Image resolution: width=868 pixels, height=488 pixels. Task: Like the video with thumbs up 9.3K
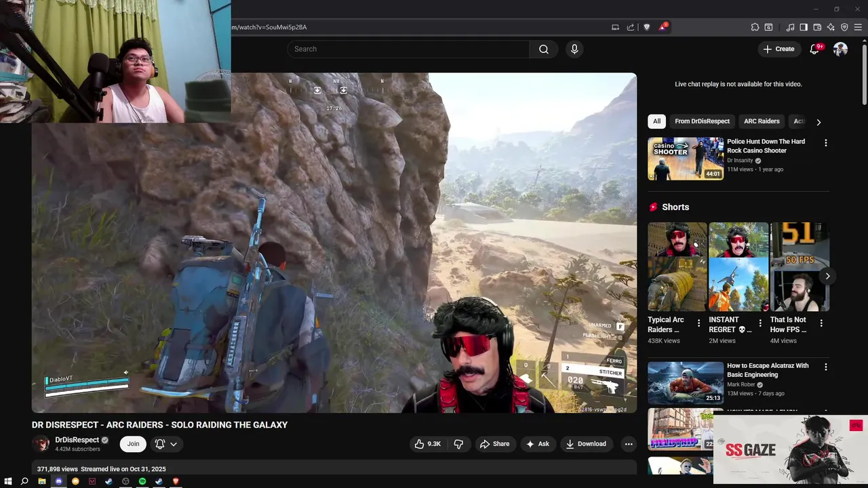point(428,444)
